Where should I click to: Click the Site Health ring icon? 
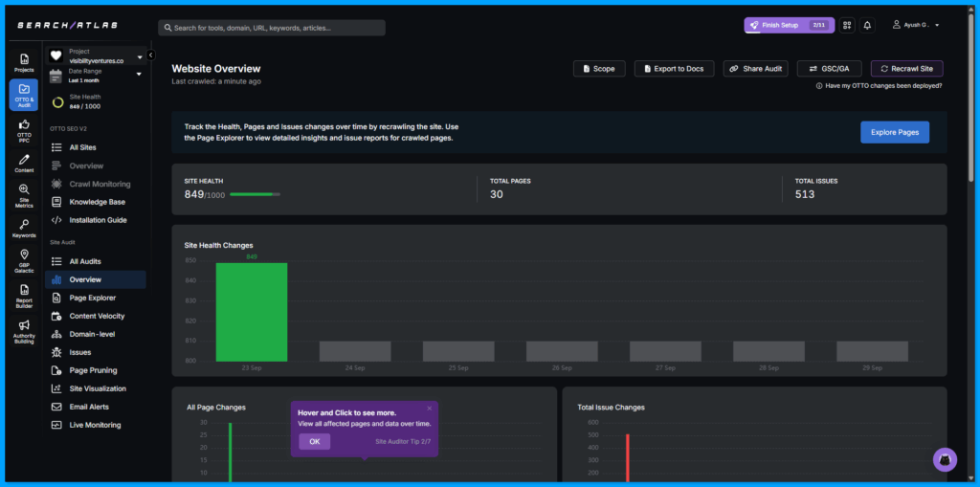tap(57, 102)
